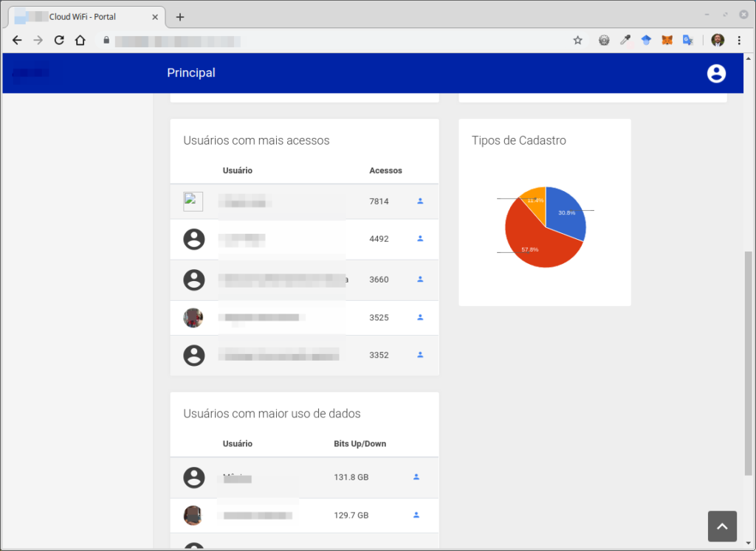Click the scroll-to-top arrow button
This screenshot has height=551, width=756.
pos(722,526)
